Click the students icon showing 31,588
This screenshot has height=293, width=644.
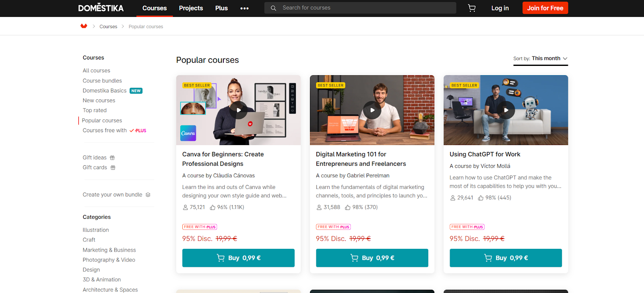319,207
